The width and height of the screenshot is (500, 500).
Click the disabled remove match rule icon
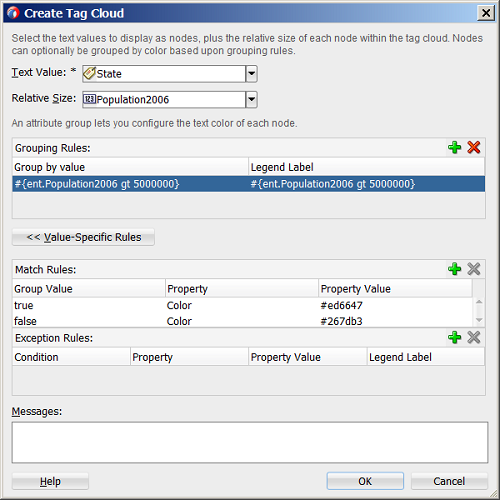(473, 269)
